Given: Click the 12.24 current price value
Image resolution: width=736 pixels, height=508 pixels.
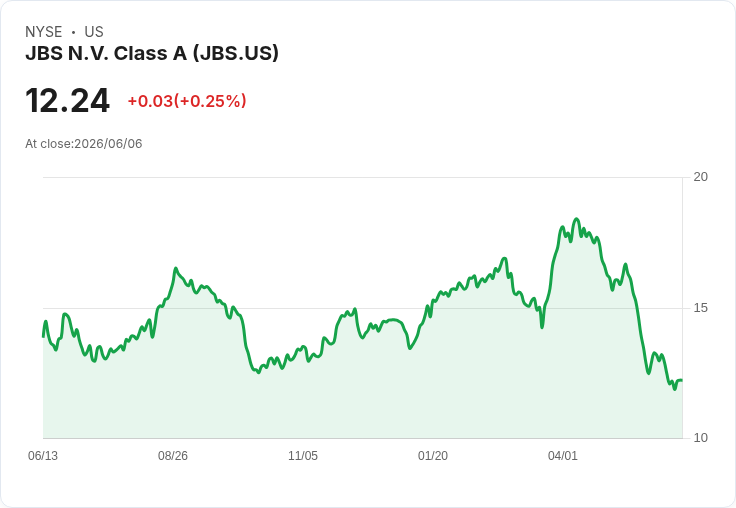Looking at the screenshot, I should 68,101.
